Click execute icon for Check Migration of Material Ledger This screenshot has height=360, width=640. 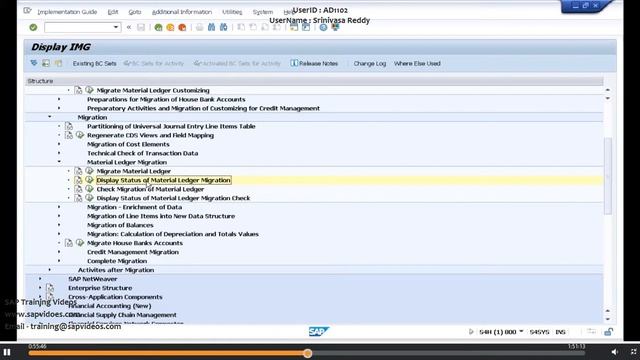[x=89, y=189]
